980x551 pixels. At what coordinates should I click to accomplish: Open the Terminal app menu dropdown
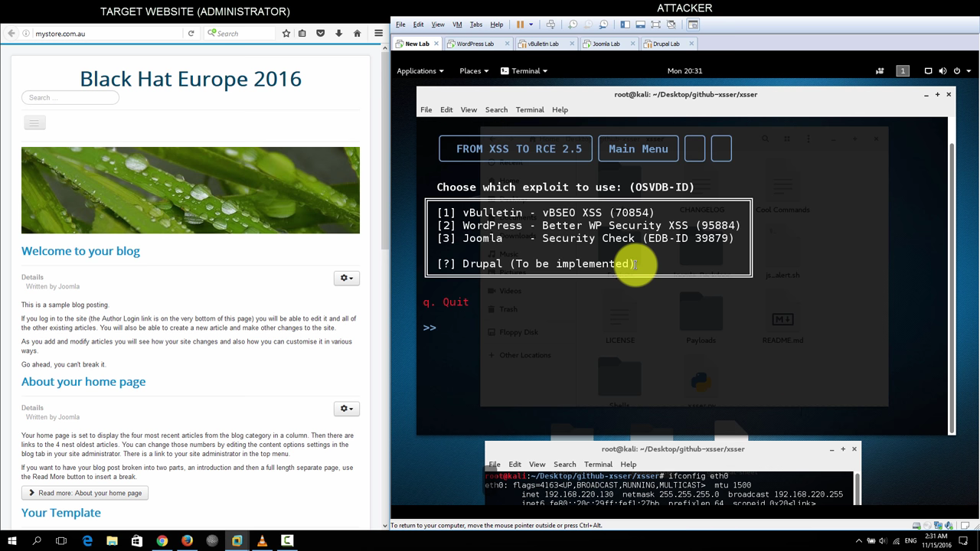click(x=524, y=70)
